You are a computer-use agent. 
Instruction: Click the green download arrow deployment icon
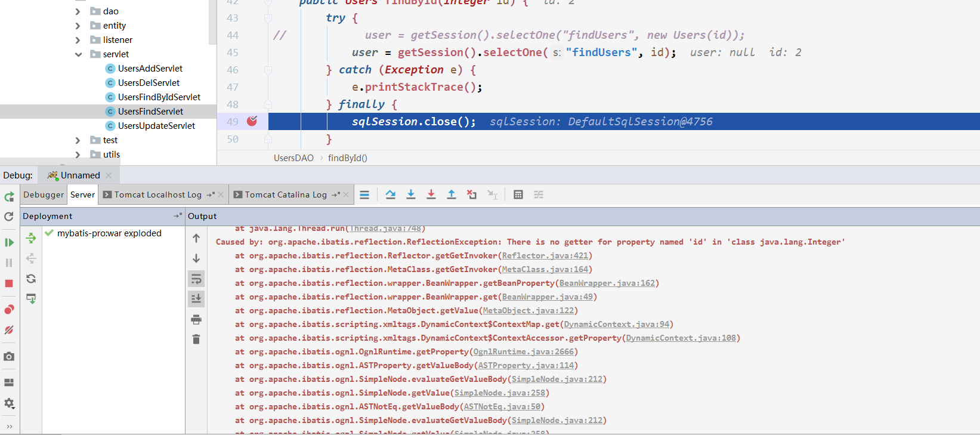(x=31, y=298)
